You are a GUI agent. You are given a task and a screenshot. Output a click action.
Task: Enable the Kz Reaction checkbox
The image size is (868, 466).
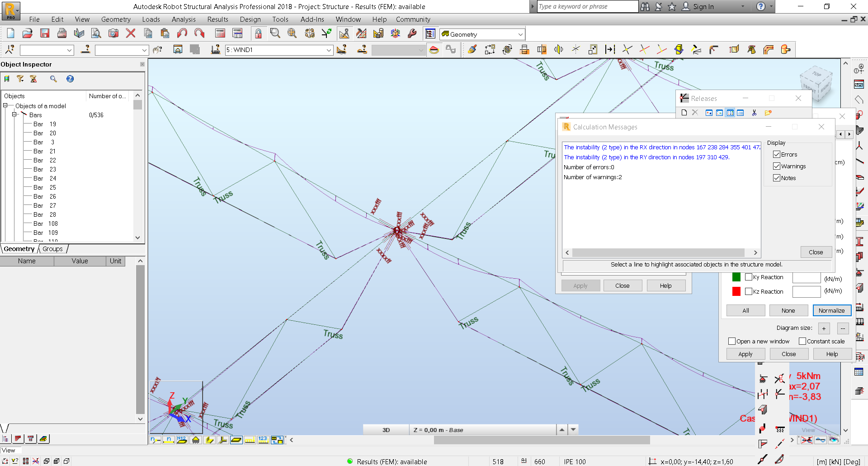pyautogui.click(x=749, y=291)
